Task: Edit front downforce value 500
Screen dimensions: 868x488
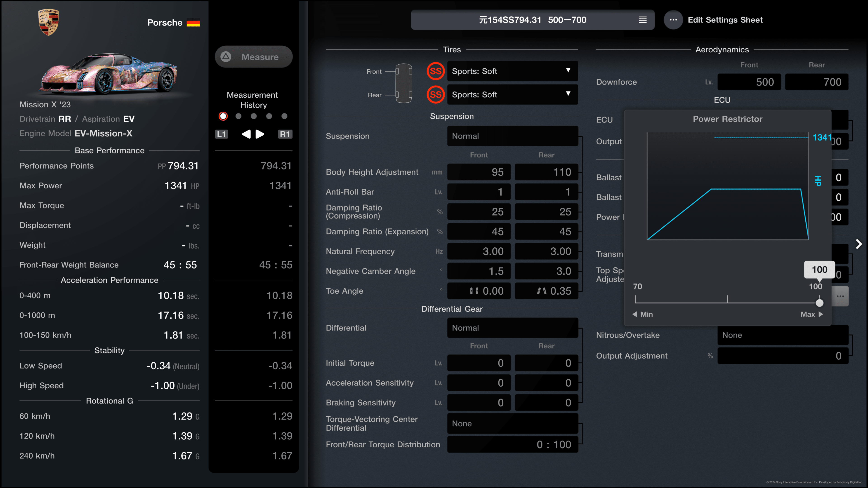Action: coord(749,82)
